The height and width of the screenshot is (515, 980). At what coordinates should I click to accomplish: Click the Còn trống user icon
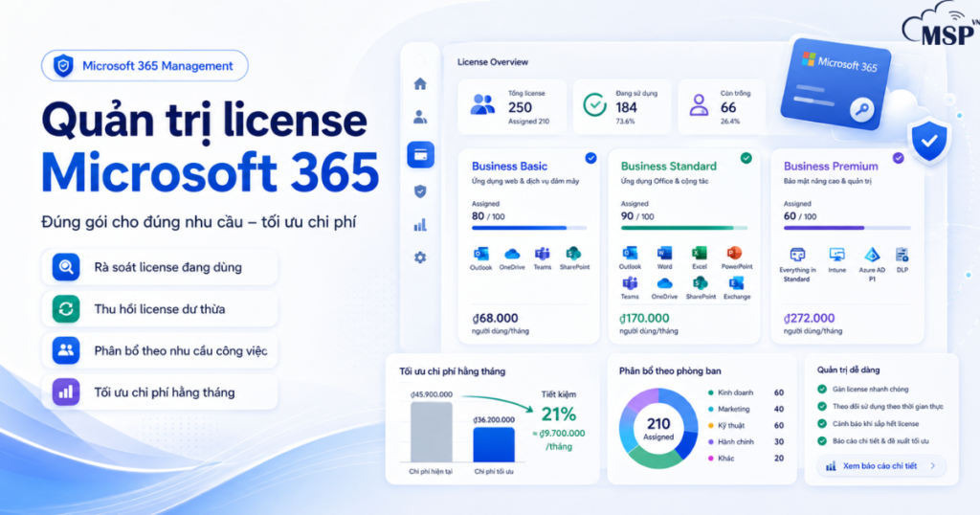pyautogui.click(x=699, y=105)
